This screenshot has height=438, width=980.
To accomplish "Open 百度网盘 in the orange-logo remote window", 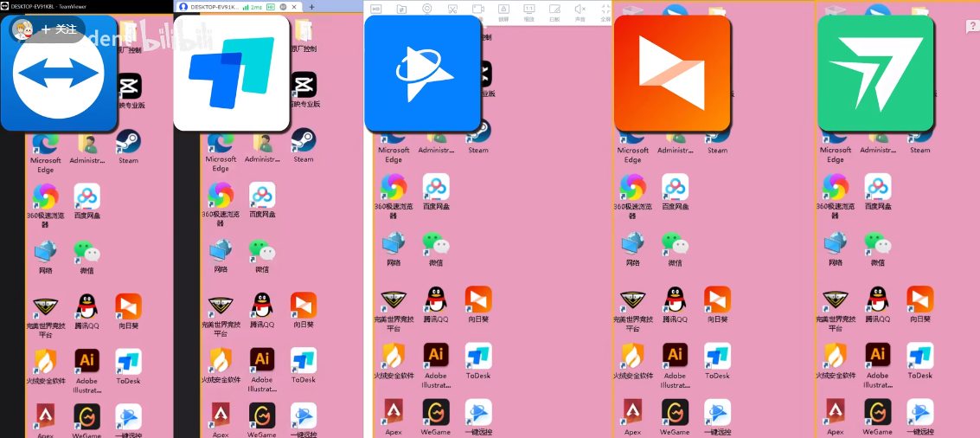I will (x=675, y=191).
